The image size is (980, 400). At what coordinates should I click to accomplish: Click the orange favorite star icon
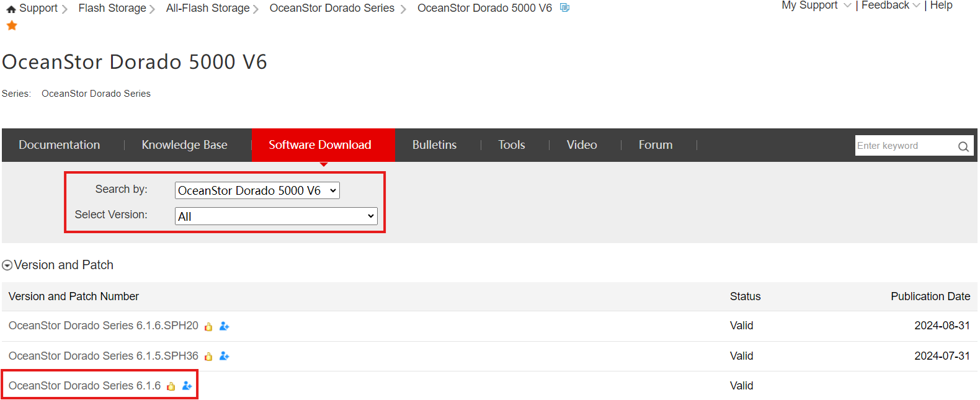(12, 25)
